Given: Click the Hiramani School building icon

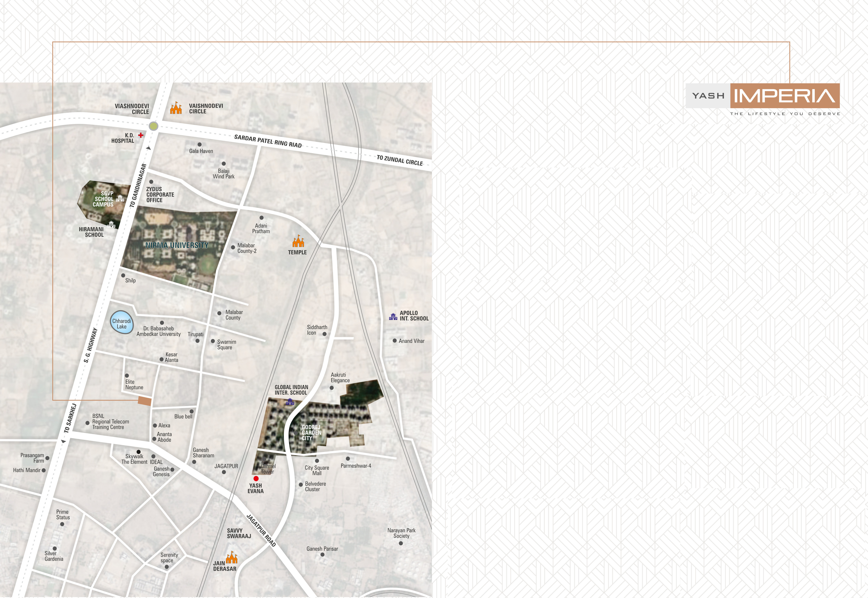Looking at the screenshot, I should pos(111,224).
